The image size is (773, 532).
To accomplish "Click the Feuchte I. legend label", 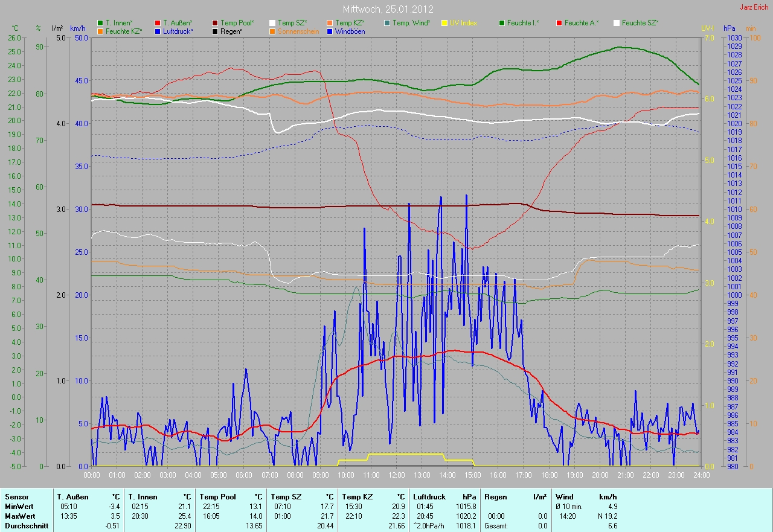I will tap(523, 23).
